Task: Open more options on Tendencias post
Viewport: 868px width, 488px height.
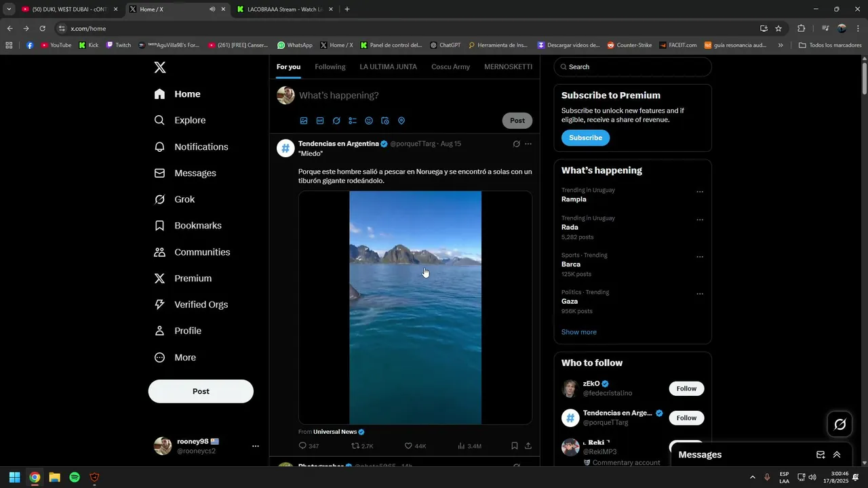Action: [x=528, y=144]
